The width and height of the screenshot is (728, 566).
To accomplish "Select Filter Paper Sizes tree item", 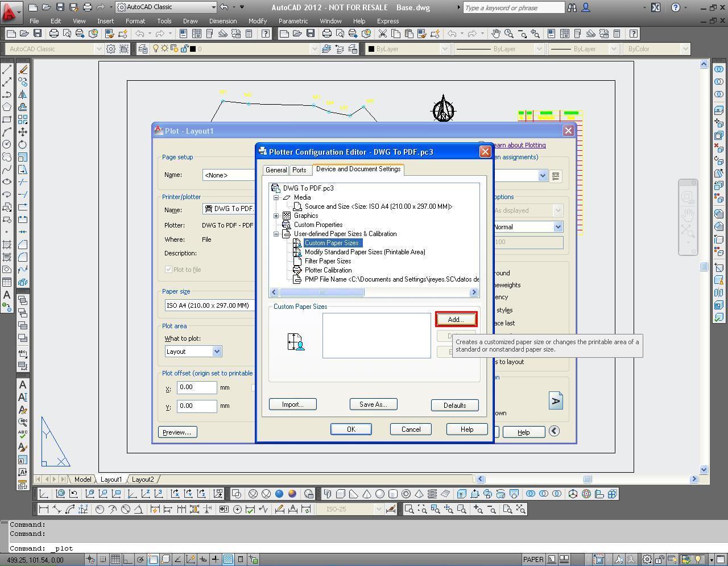I will (328, 261).
